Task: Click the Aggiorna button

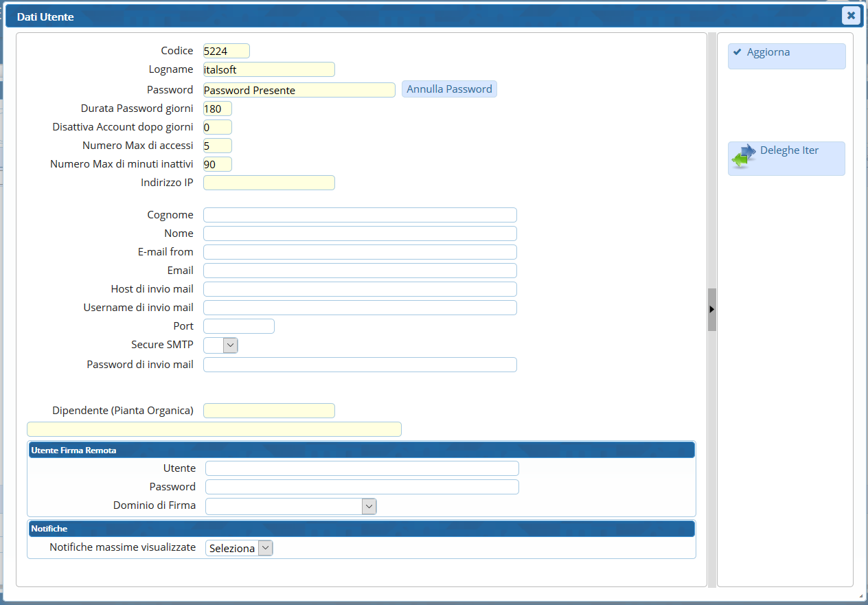Action: [786, 56]
